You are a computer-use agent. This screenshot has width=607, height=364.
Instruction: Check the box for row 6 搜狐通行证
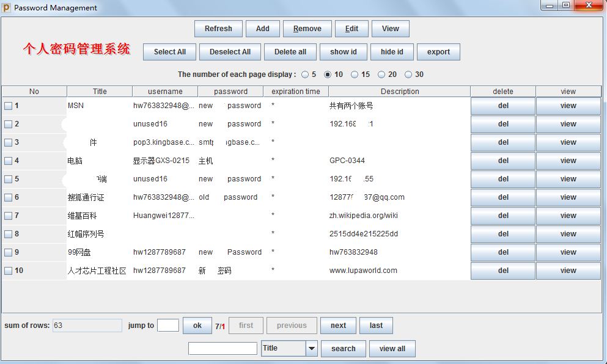point(8,198)
